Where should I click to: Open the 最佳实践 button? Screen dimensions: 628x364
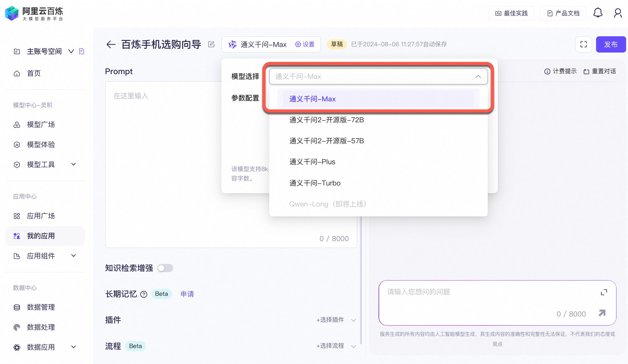point(511,13)
